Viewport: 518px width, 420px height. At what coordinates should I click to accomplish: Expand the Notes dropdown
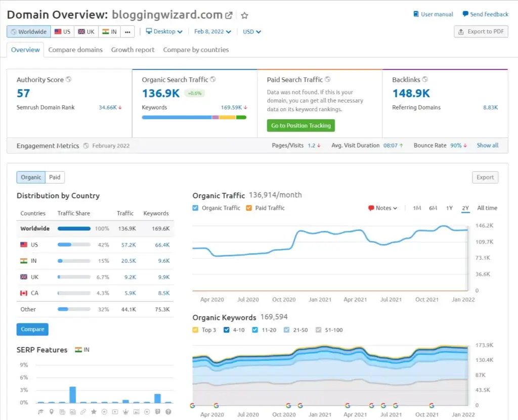(x=383, y=208)
